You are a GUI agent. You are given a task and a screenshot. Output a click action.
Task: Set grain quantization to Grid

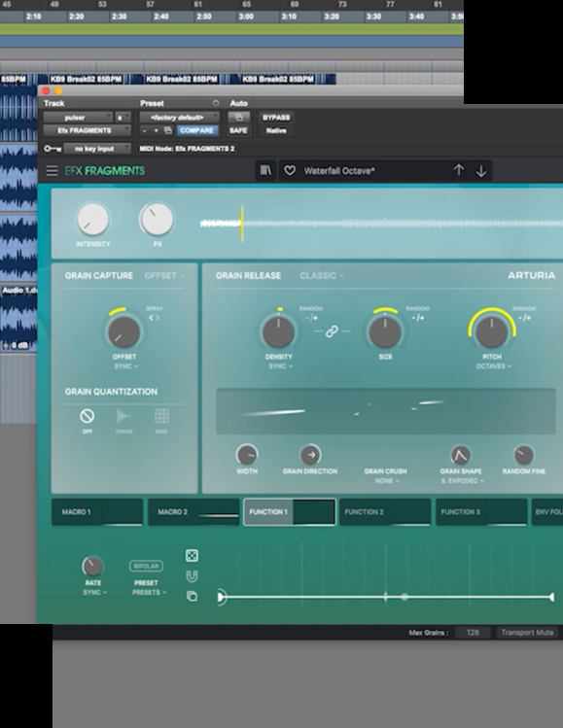point(161,416)
